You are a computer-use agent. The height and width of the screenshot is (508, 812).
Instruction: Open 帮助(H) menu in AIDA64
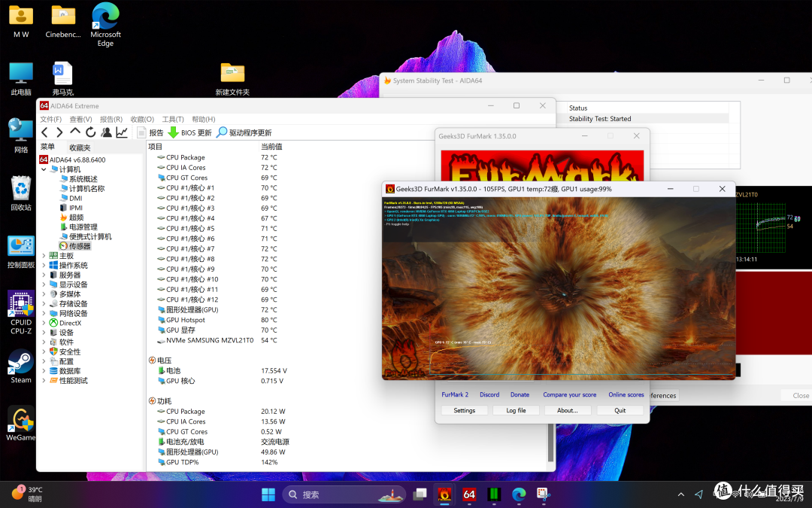coord(204,119)
